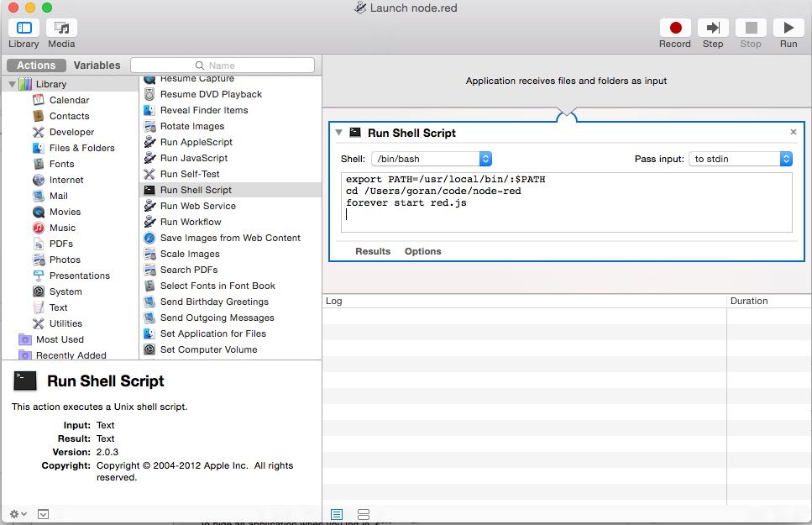The height and width of the screenshot is (525, 812).
Task: Select the Send Outgoing Messages action
Action: coord(217,318)
